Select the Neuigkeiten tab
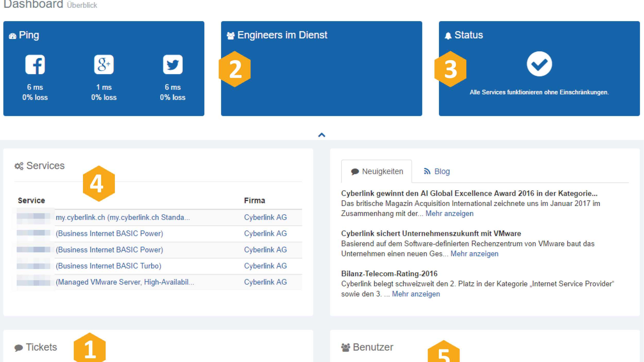The height and width of the screenshot is (362, 644). [377, 171]
